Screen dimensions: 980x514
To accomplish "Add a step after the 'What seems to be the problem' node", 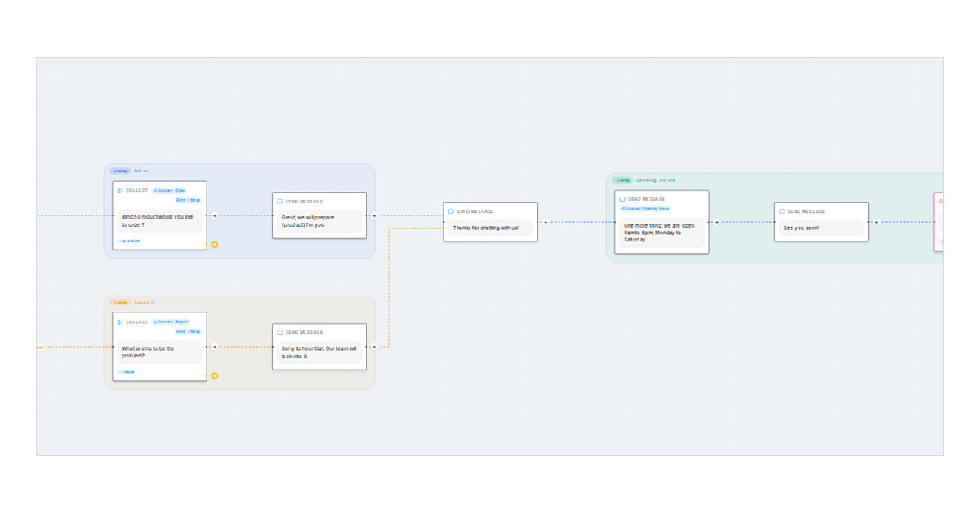I will tap(214, 347).
